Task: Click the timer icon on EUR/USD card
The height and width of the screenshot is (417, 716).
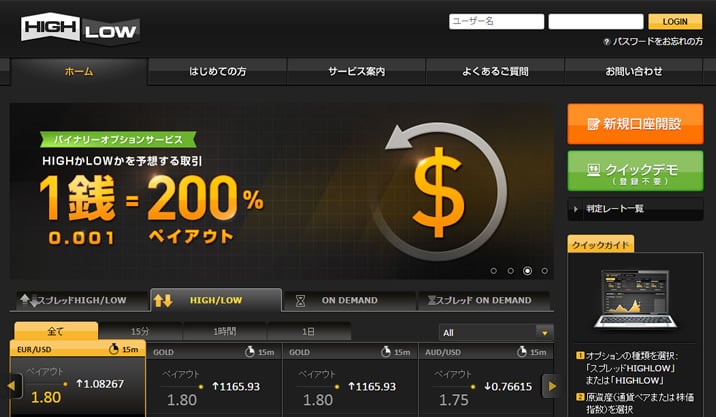Action: [x=114, y=349]
